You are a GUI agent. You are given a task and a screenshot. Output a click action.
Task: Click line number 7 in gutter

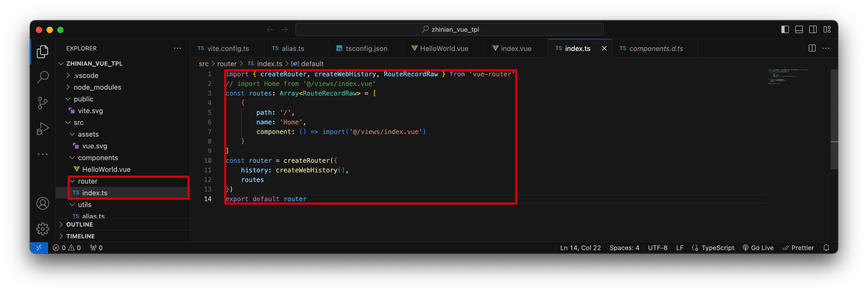pos(209,132)
